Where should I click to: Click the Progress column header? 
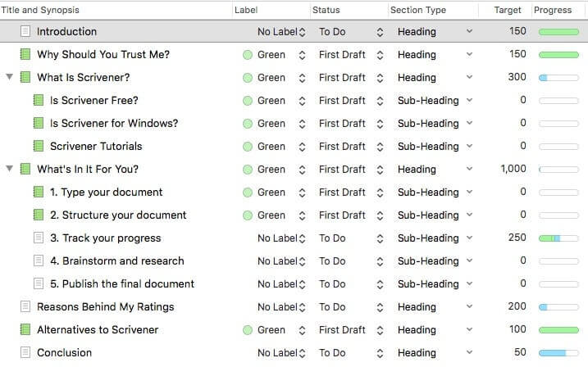pyautogui.click(x=553, y=10)
